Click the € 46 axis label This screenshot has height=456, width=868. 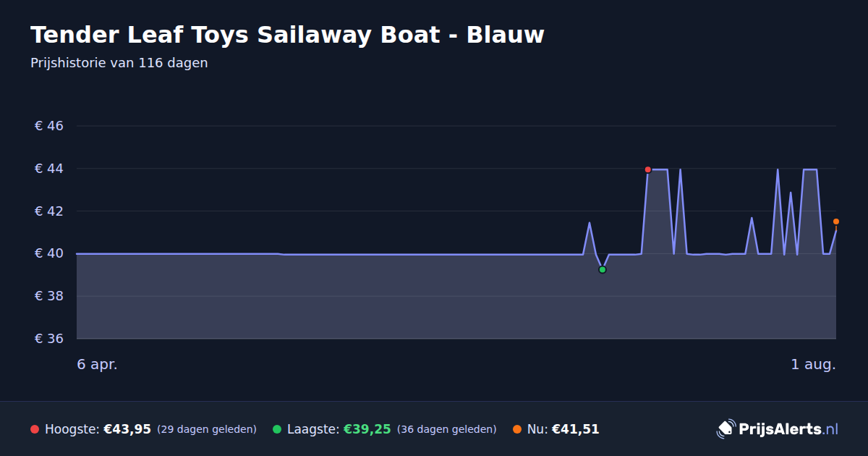[49, 126]
